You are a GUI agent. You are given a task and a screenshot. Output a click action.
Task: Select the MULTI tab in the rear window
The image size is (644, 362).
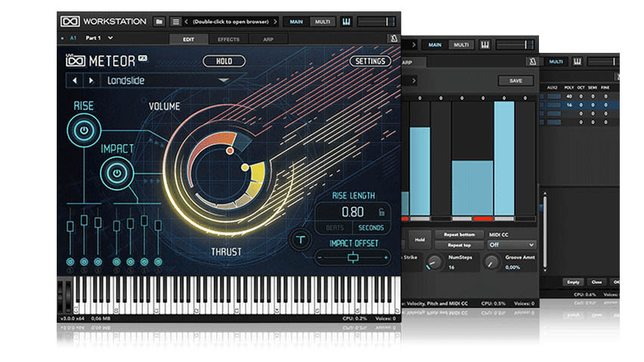pos(556,61)
